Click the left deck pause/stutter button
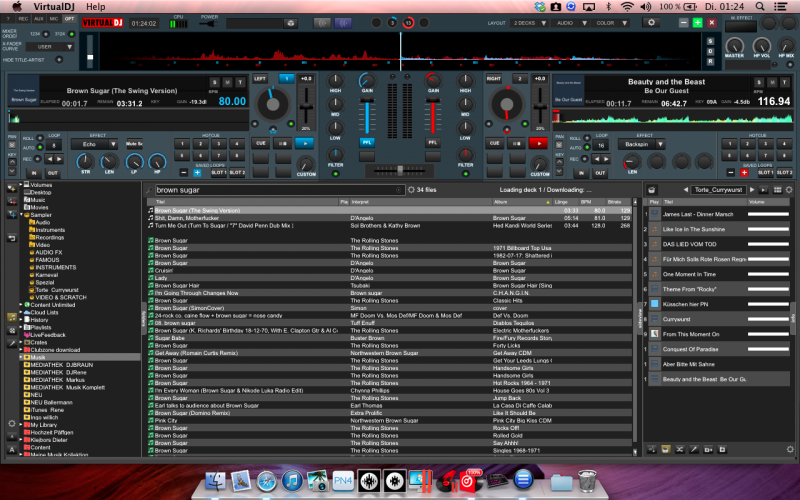This screenshot has height=500, width=800. (x=284, y=143)
